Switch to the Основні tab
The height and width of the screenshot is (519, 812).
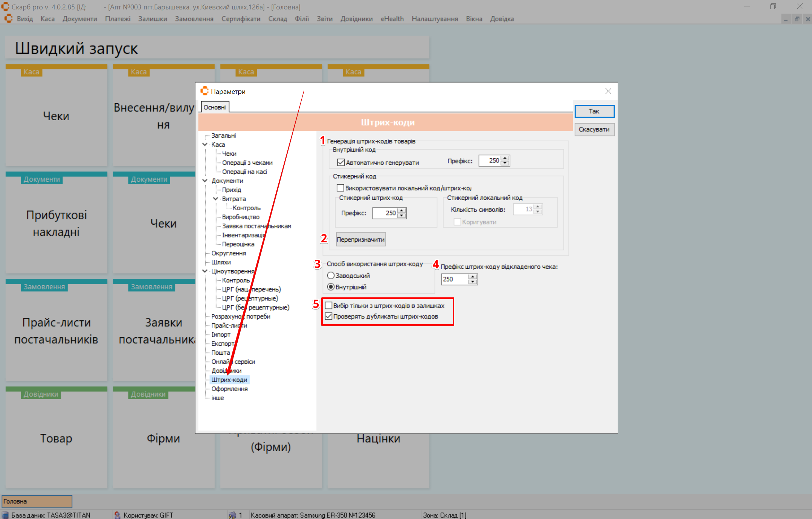(214, 107)
